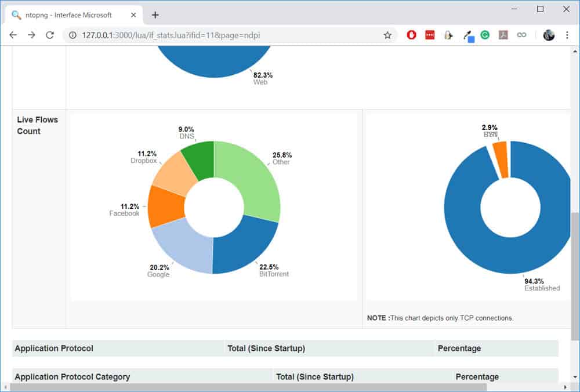Click Percentage header in category table

[477, 376]
